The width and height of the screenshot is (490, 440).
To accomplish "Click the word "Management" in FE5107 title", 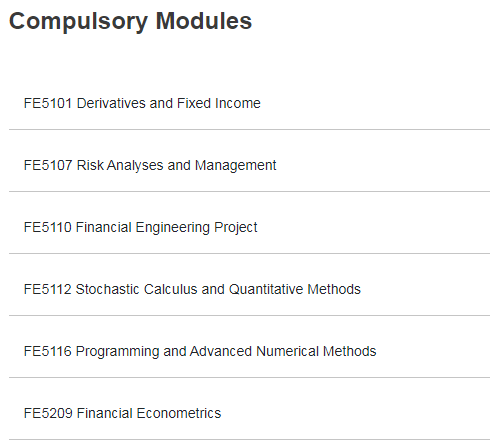I will [236, 166].
